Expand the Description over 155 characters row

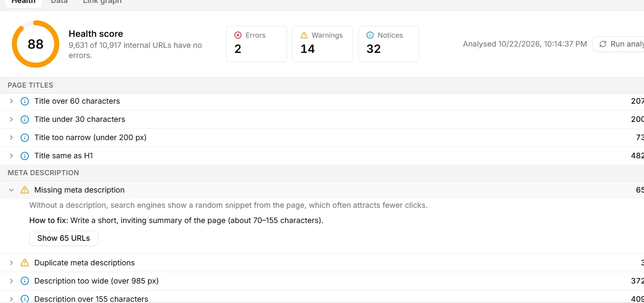11,299
